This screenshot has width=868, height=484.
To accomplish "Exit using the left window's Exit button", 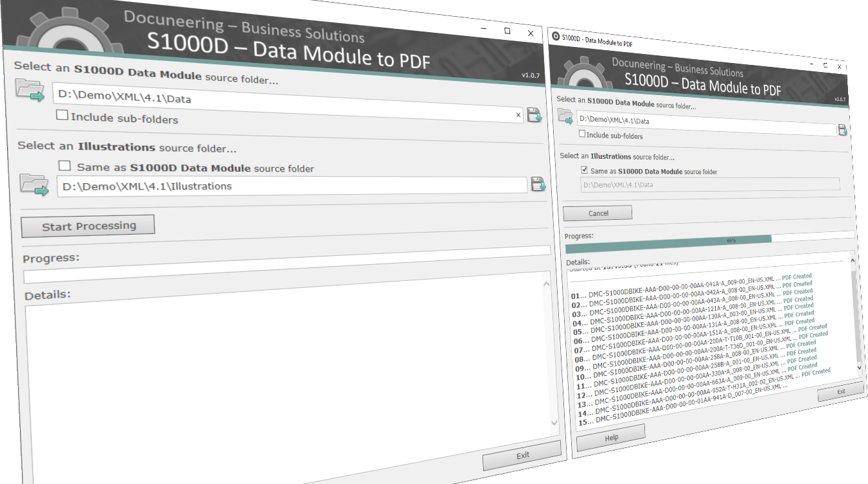I will tap(522, 454).
